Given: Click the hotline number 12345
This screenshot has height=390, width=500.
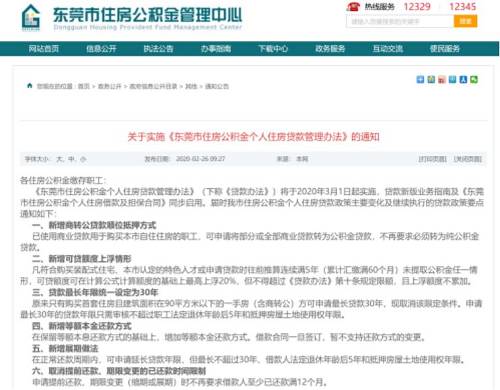Looking at the screenshot, I should (463, 6).
